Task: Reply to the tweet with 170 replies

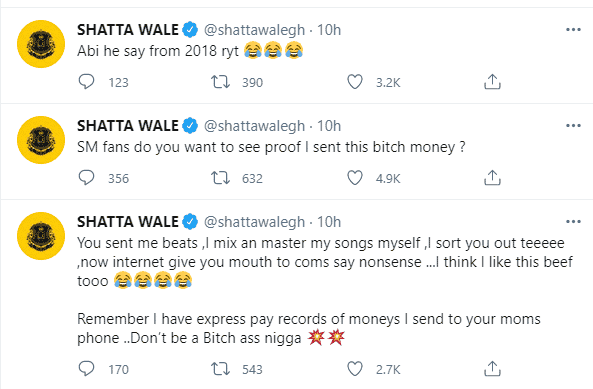Action: [86, 369]
